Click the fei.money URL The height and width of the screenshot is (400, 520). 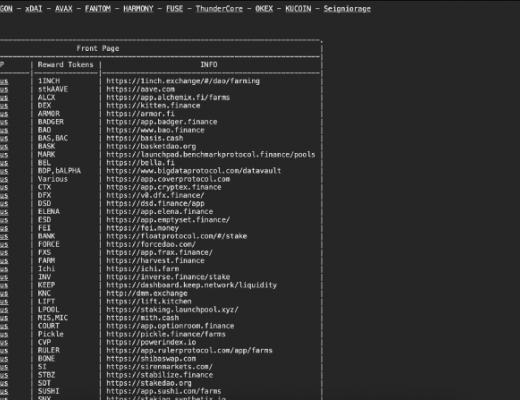pyautogui.click(x=143, y=228)
